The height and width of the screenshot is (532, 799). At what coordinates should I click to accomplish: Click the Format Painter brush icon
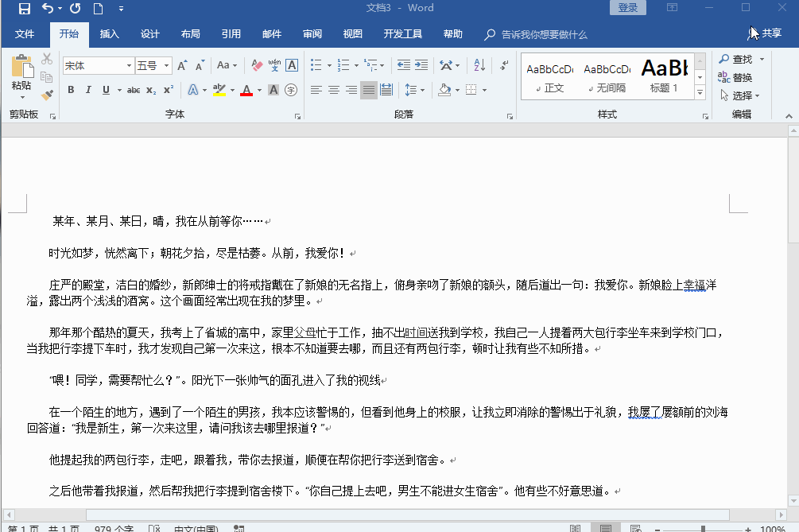47,95
